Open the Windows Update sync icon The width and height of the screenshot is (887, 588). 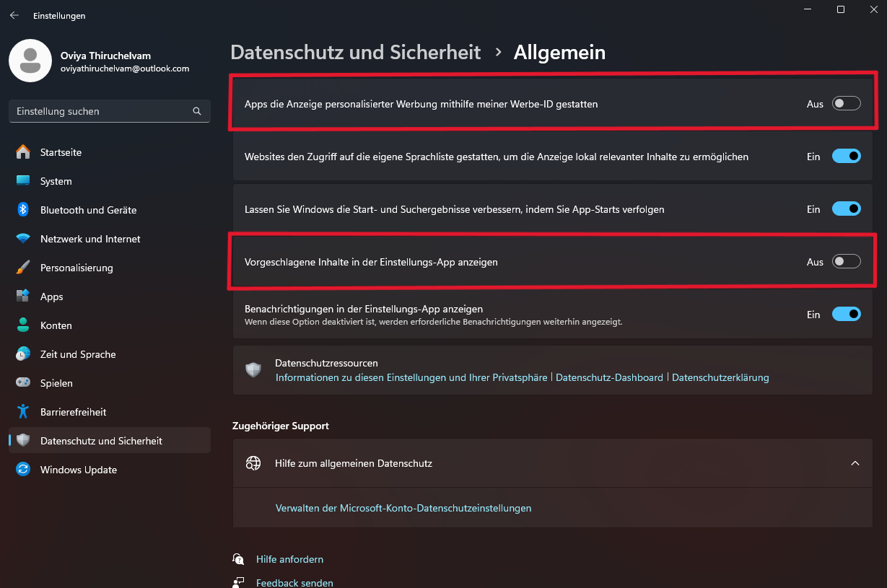(23, 470)
